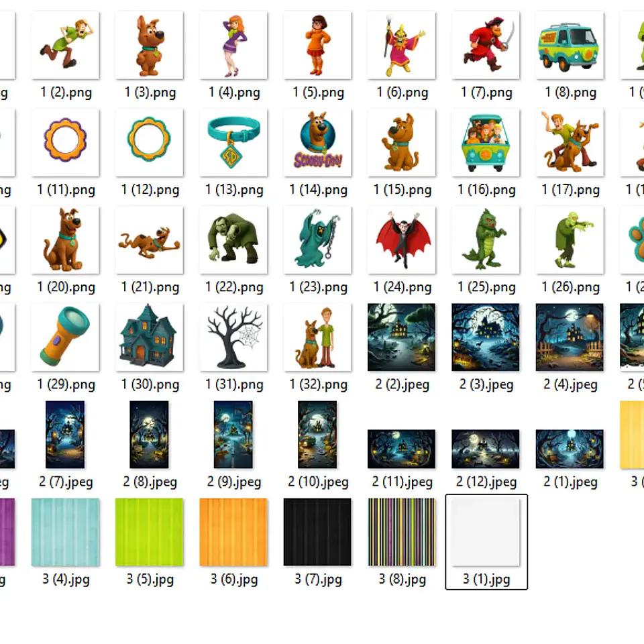Select the Scooby and Shaggy pair 1 (32).png
This screenshot has width=644, height=644.
[317, 337]
